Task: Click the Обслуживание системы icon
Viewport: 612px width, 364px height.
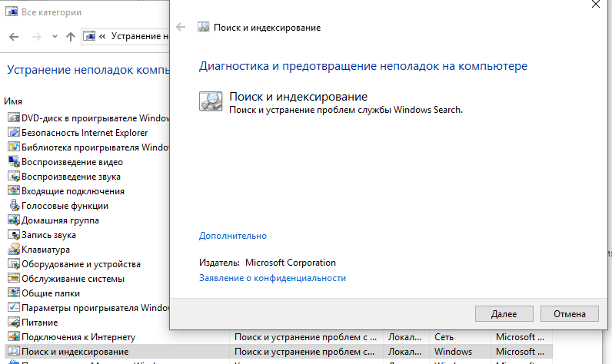Action: tap(14, 278)
